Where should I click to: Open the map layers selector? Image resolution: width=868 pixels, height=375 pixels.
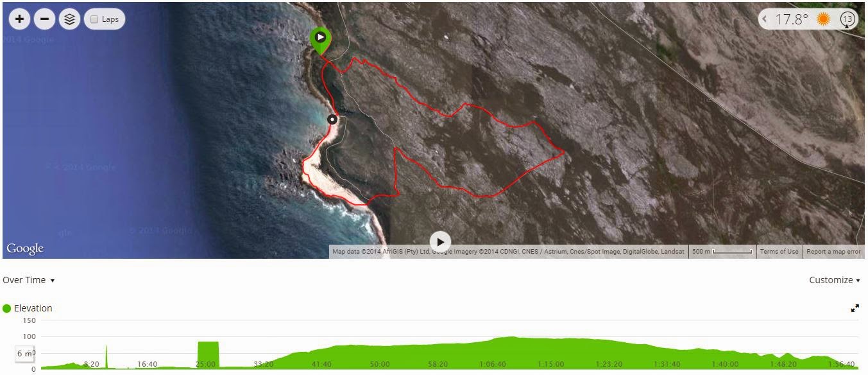(69, 19)
